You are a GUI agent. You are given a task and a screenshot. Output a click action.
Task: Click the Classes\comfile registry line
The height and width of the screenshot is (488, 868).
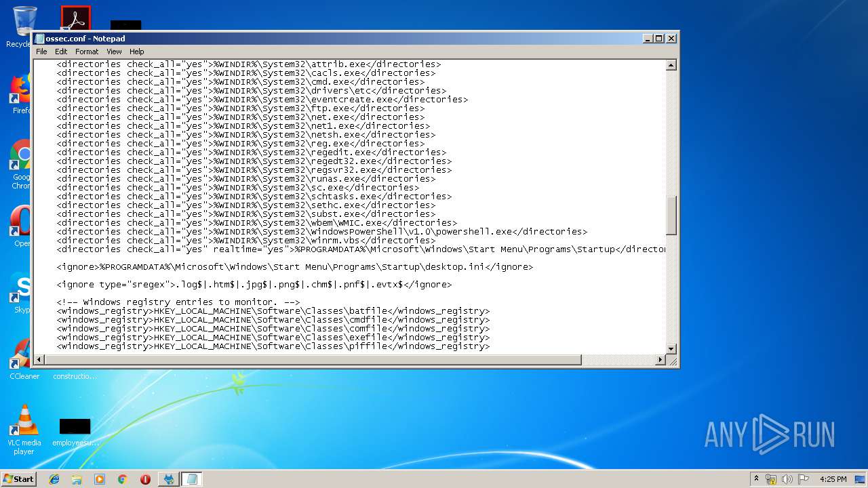273,329
